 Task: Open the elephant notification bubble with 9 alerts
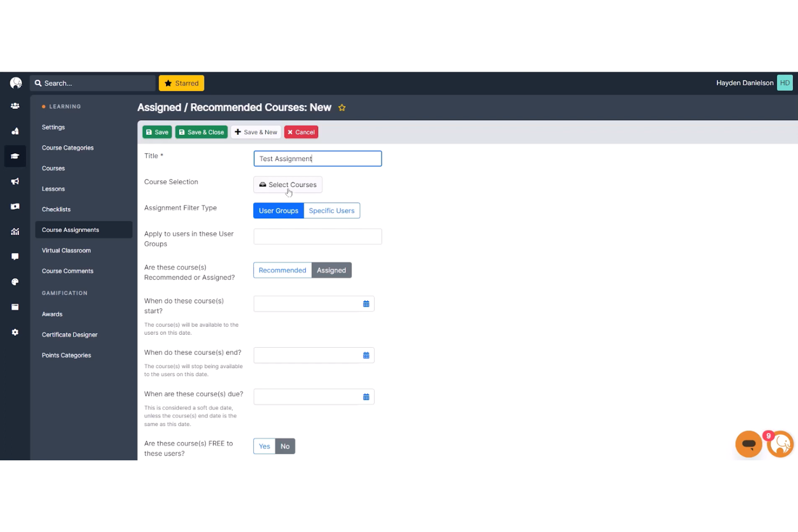[x=780, y=444]
